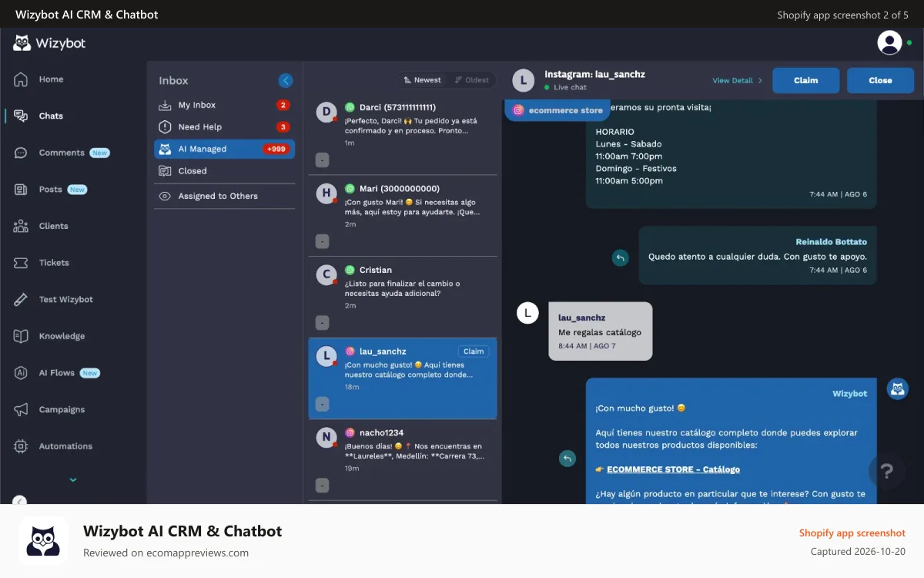
Task: Click the 'Instagram: lau_sanchz' chat title
Action: coord(594,75)
